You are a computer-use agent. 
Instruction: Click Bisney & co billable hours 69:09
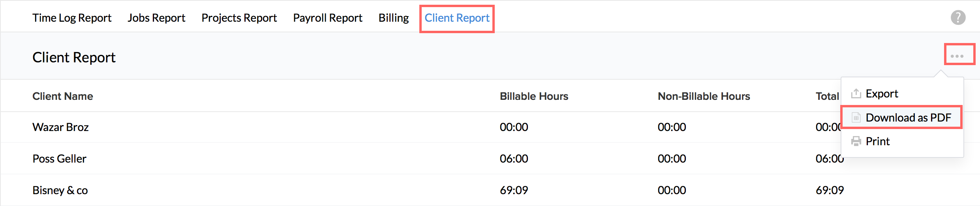tap(514, 190)
